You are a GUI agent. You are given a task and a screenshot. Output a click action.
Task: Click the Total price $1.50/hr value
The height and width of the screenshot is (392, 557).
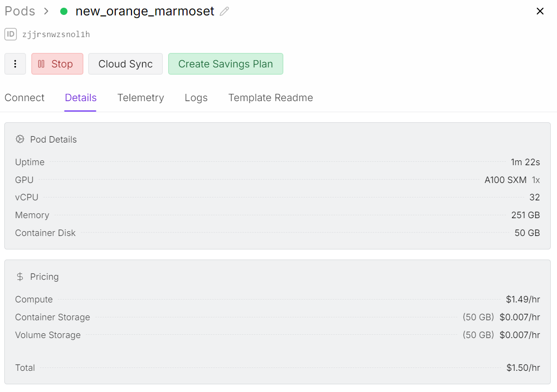523,368
